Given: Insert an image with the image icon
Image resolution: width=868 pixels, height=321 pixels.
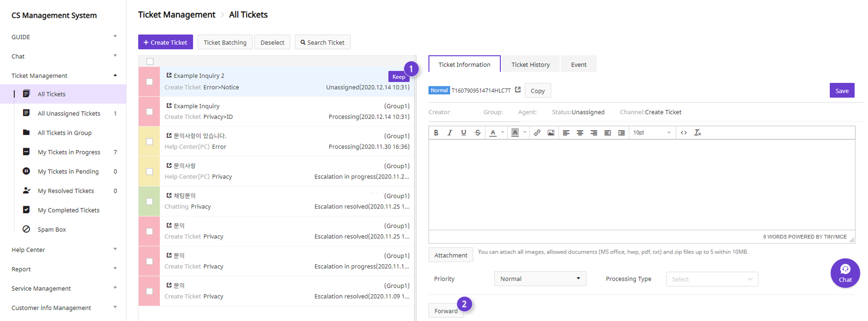Looking at the screenshot, I should pyautogui.click(x=551, y=132).
